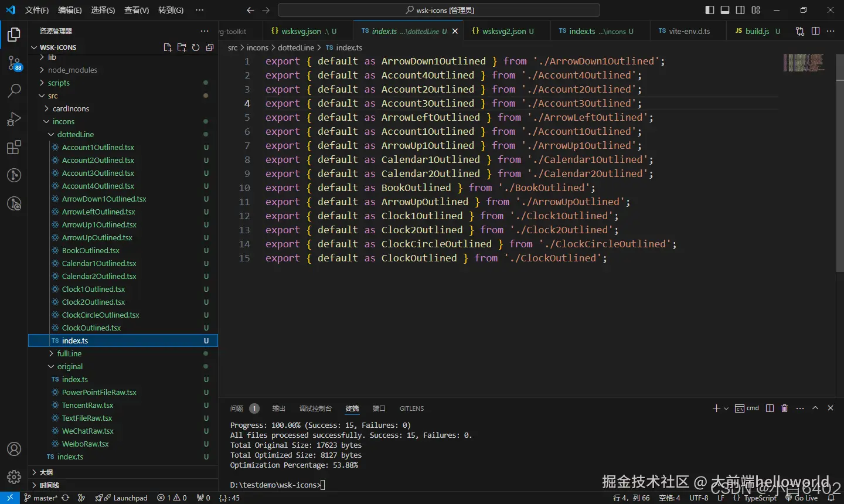Click New File icon in explorer header
Screen dimensions: 844x504
(168, 47)
